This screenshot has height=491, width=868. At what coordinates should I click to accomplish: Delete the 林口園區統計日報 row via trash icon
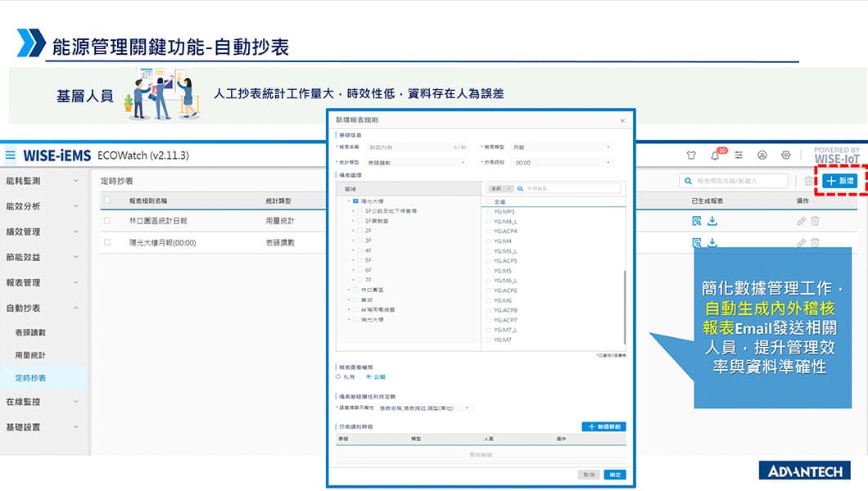point(815,221)
